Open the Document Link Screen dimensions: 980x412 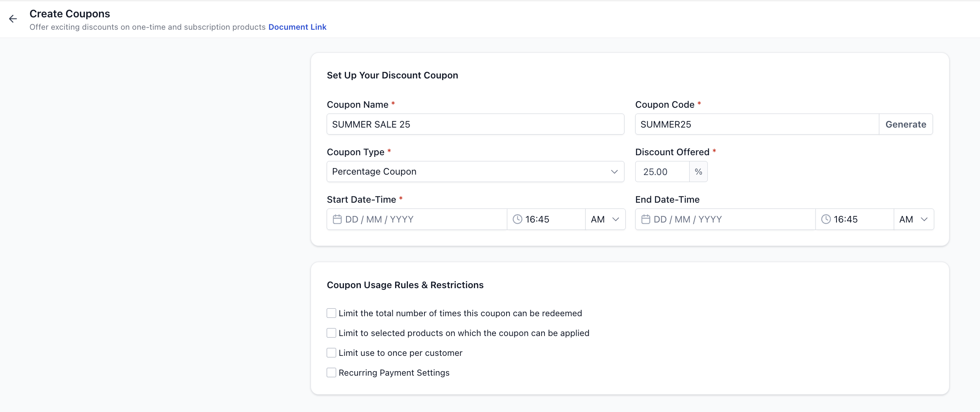click(297, 27)
